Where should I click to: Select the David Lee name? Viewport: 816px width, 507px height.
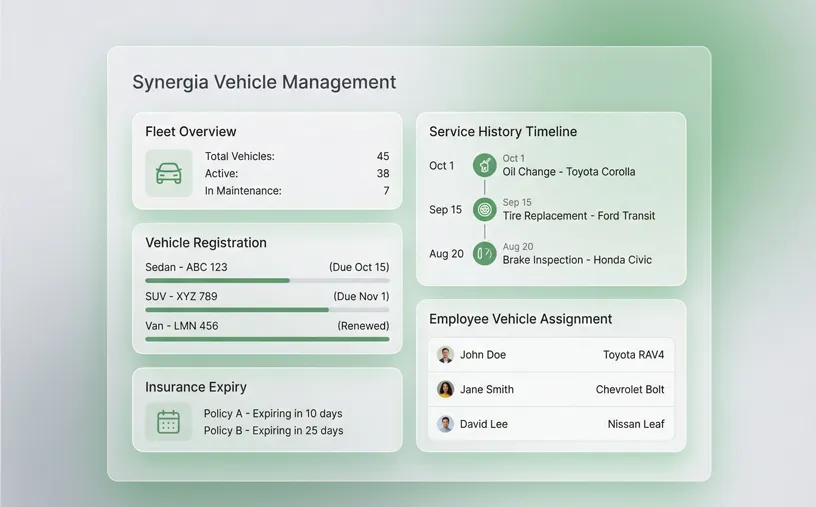(x=483, y=424)
